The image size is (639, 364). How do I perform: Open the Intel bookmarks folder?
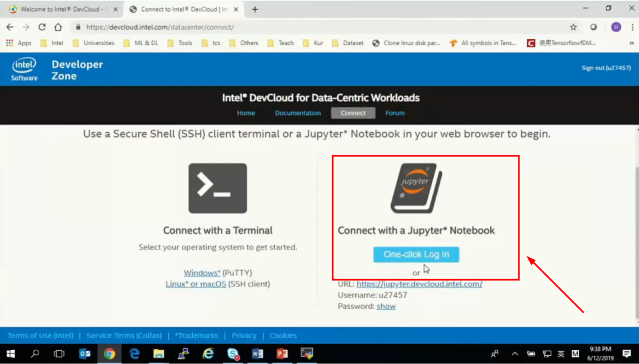tap(52, 43)
